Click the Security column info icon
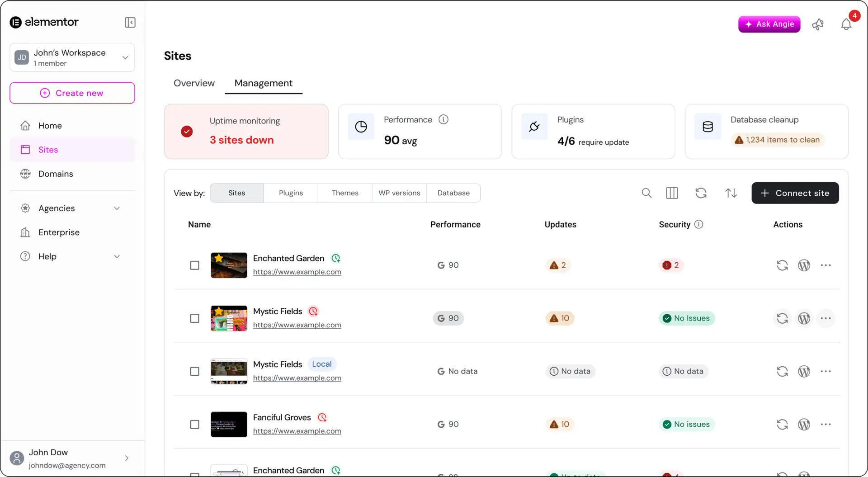This screenshot has width=868, height=477. 698,224
